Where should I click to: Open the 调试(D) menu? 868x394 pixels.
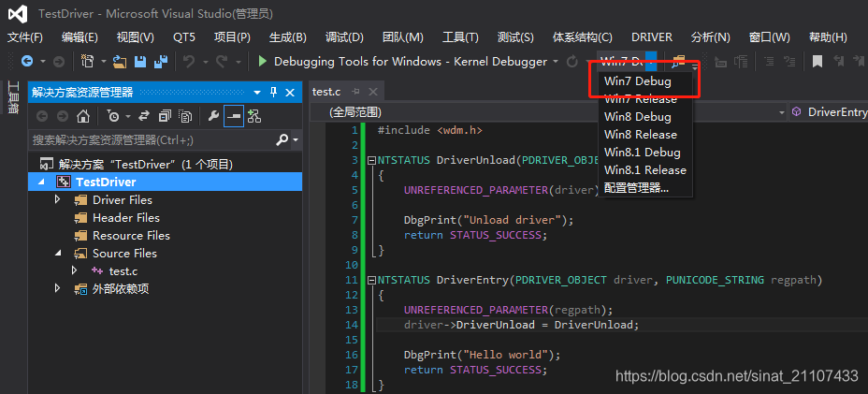[x=344, y=37]
